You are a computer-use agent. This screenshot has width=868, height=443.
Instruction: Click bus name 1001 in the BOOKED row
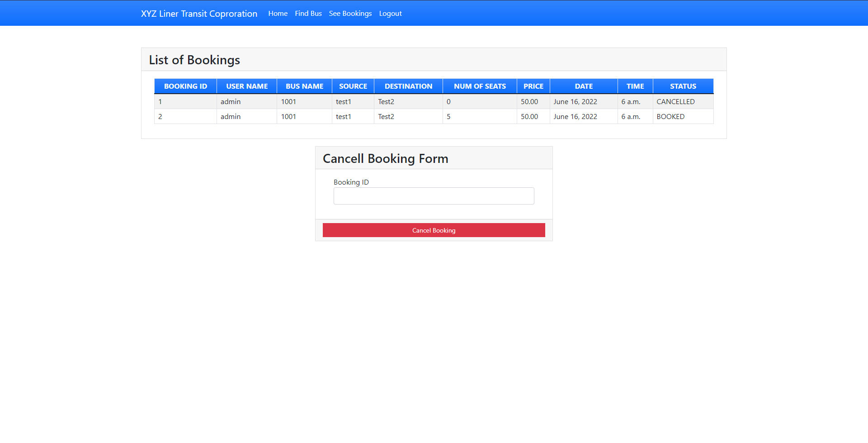(305, 117)
